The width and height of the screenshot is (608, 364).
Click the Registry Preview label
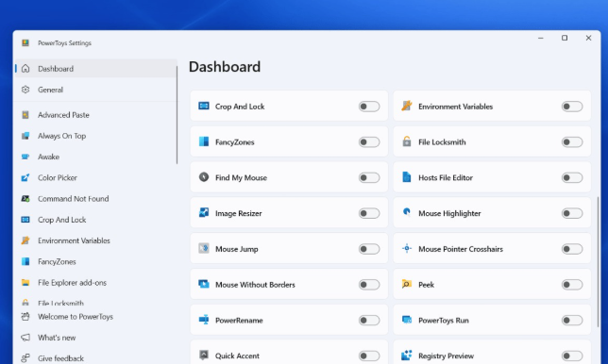click(446, 356)
